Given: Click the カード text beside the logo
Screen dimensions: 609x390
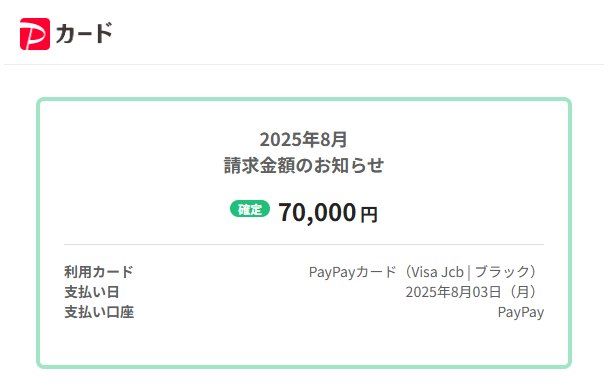Looking at the screenshot, I should 84,33.
